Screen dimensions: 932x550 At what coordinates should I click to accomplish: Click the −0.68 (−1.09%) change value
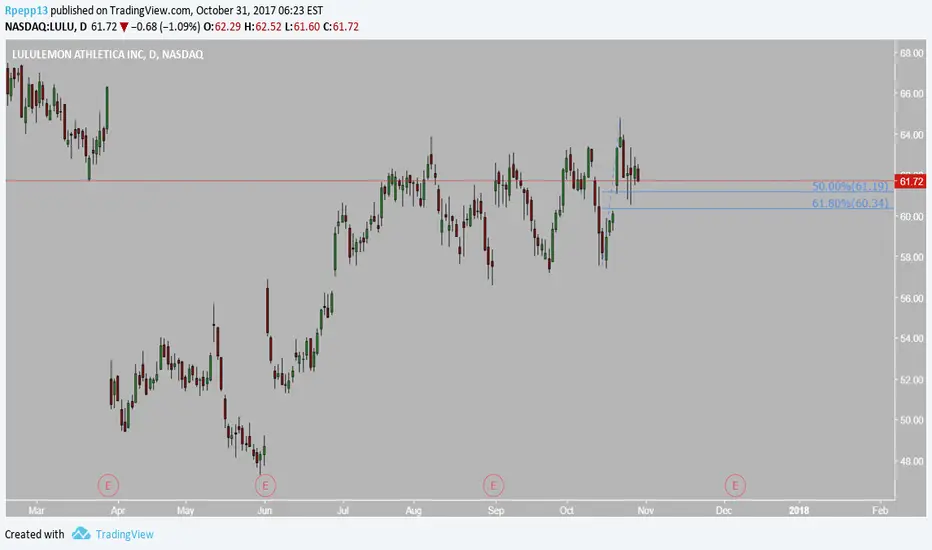click(166, 26)
